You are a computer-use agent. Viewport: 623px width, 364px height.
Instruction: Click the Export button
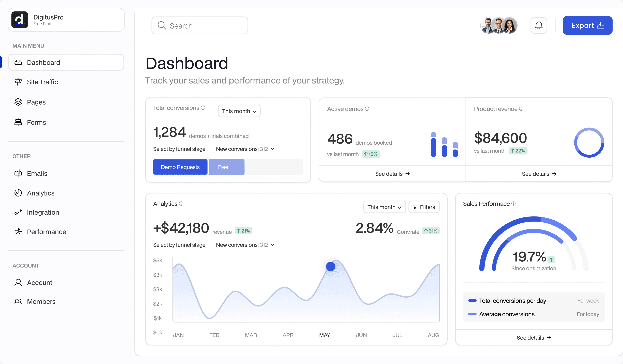pyautogui.click(x=587, y=25)
